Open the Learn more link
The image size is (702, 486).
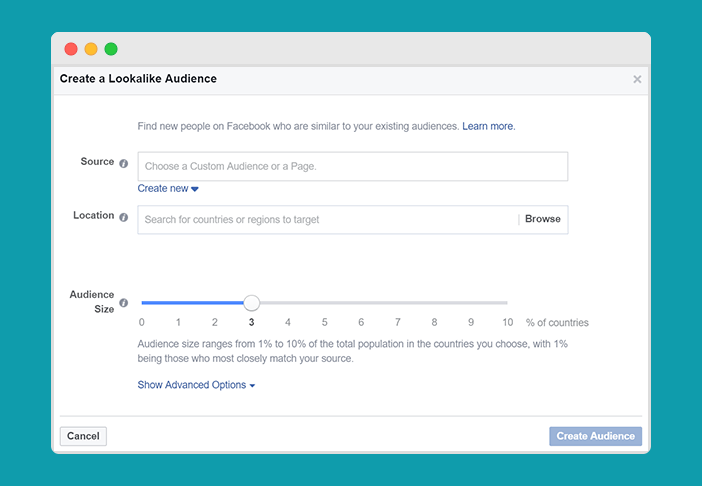[488, 126]
